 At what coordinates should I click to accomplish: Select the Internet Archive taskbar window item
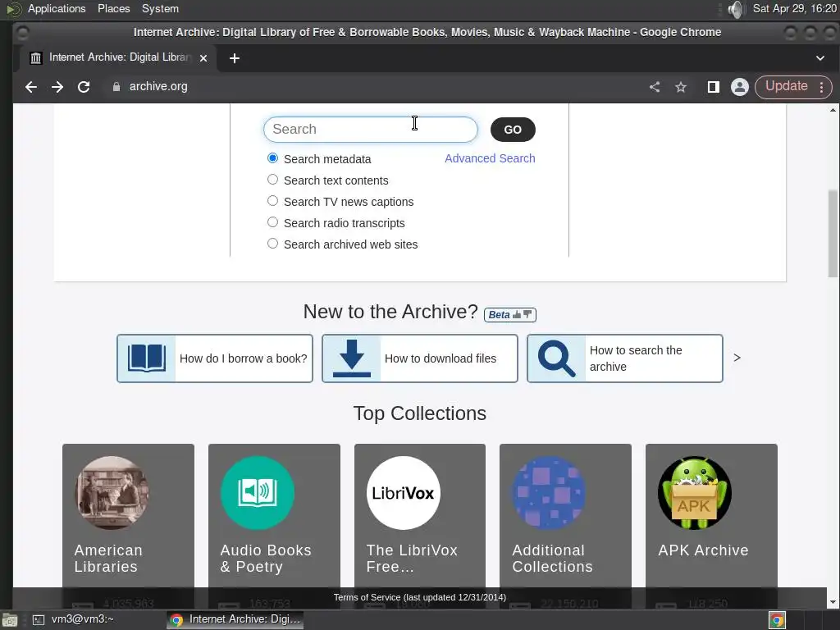235,620
